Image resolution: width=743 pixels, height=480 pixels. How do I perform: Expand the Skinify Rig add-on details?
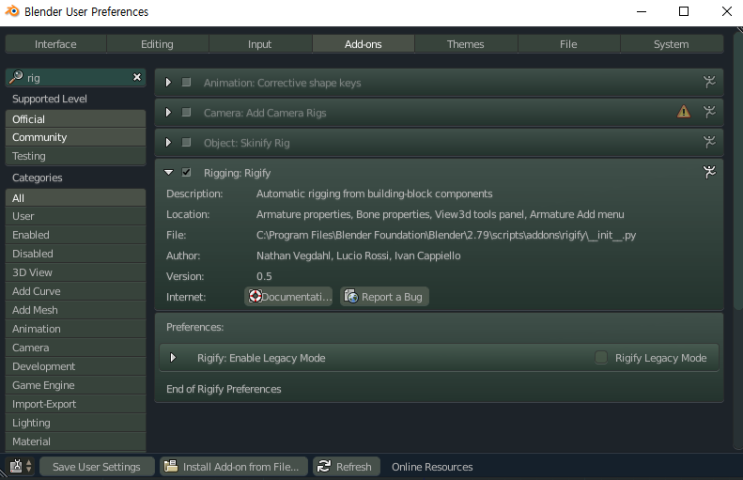(168, 142)
